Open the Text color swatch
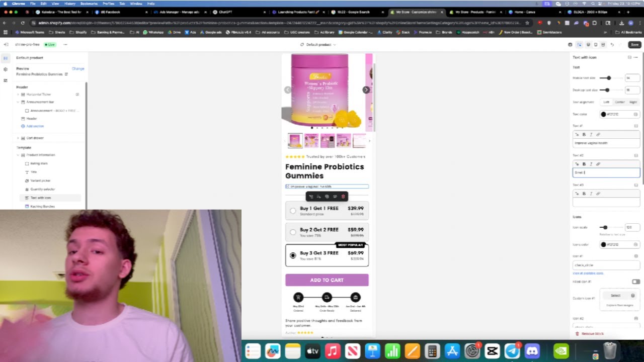 coord(603,114)
